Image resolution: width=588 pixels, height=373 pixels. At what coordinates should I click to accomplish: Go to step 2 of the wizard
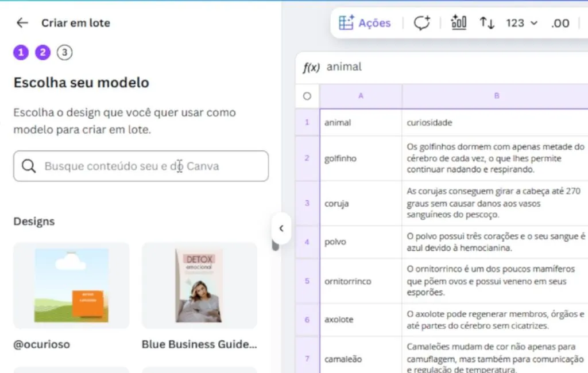(x=43, y=53)
